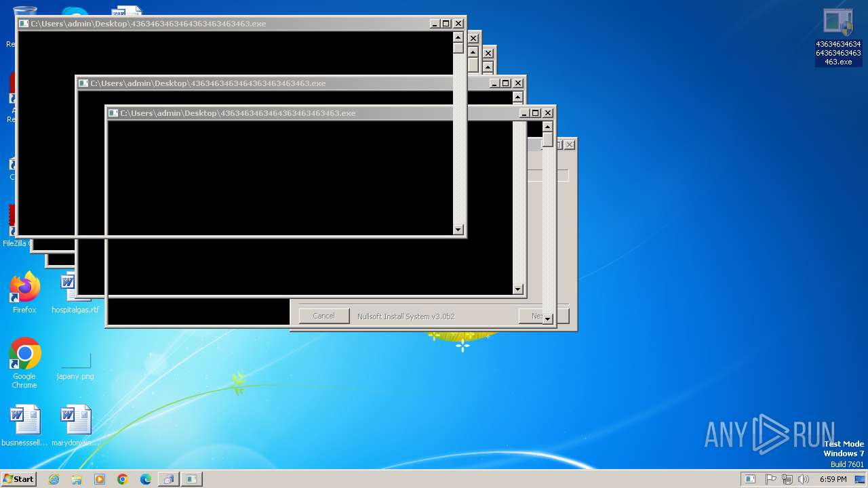This screenshot has width=868, height=488.
Task: Minimize the middle console window
Action: pyautogui.click(x=494, y=83)
